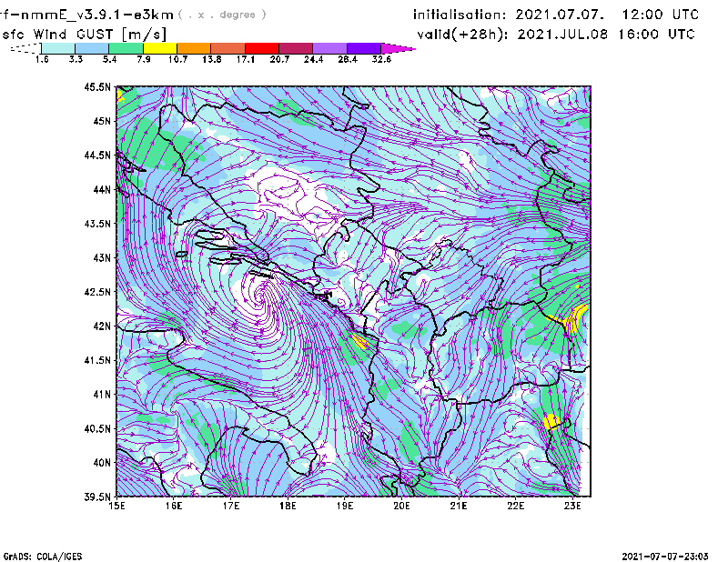Click the 40N latitude label
Viewport: 728px width, 562px height.
click(x=102, y=462)
